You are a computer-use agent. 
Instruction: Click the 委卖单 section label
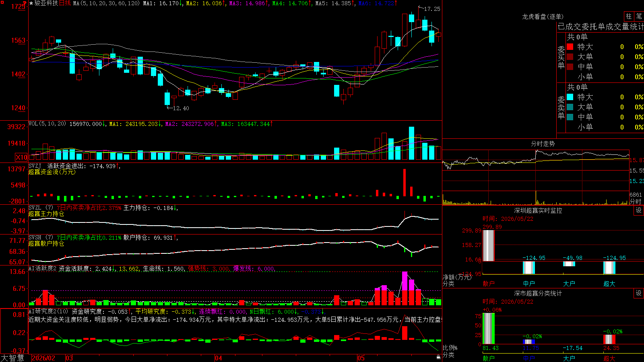tap(561, 107)
